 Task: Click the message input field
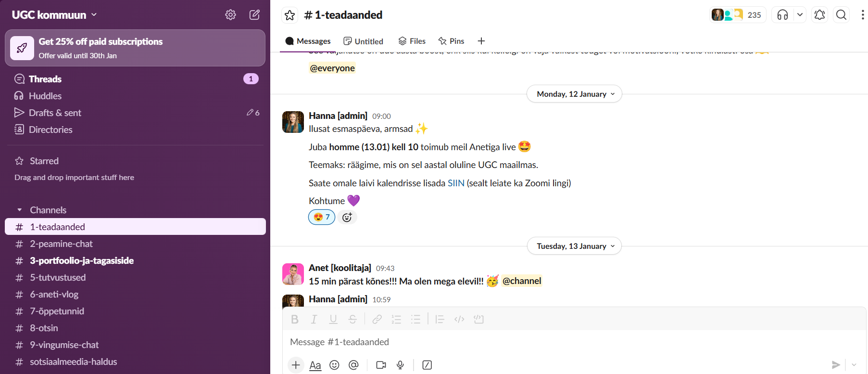(553, 342)
